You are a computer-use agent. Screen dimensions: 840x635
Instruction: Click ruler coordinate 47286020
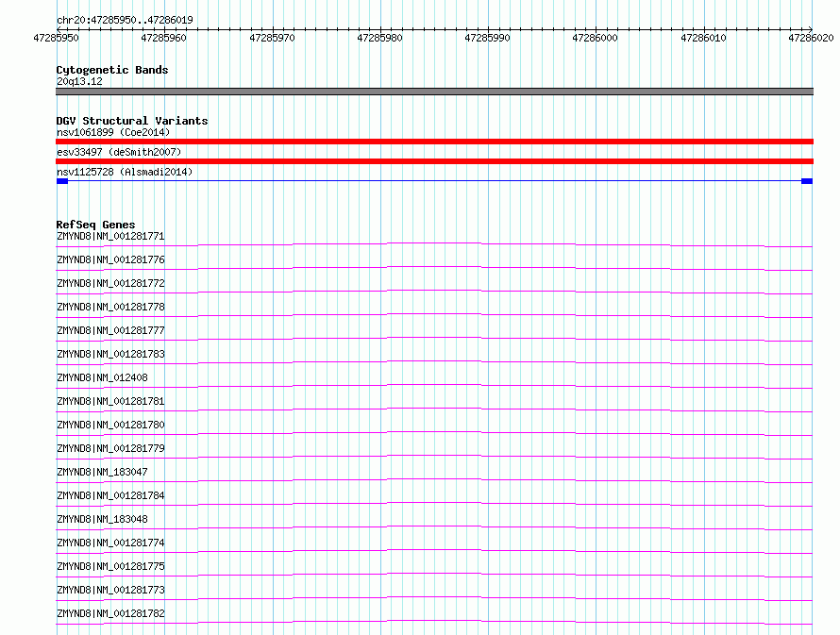811,38
